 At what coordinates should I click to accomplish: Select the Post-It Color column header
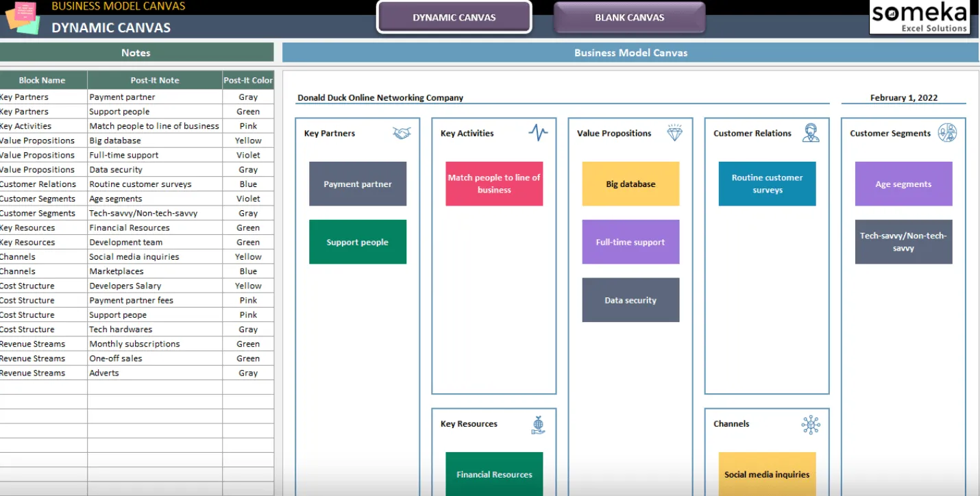(248, 80)
